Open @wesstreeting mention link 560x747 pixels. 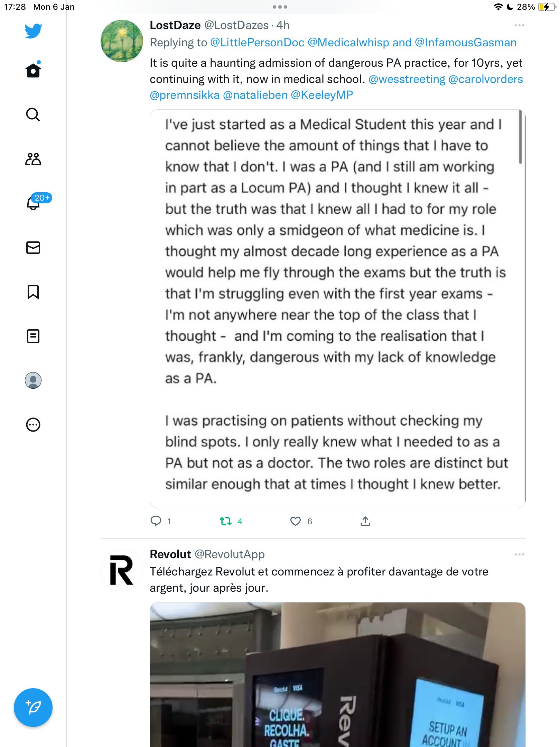(407, 79)
